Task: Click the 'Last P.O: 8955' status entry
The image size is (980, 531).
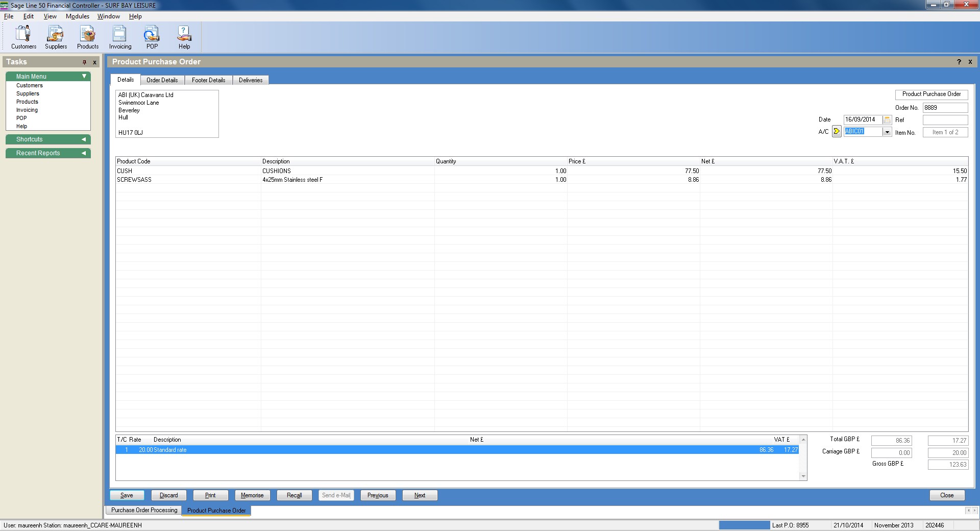Action: [790, 525]
